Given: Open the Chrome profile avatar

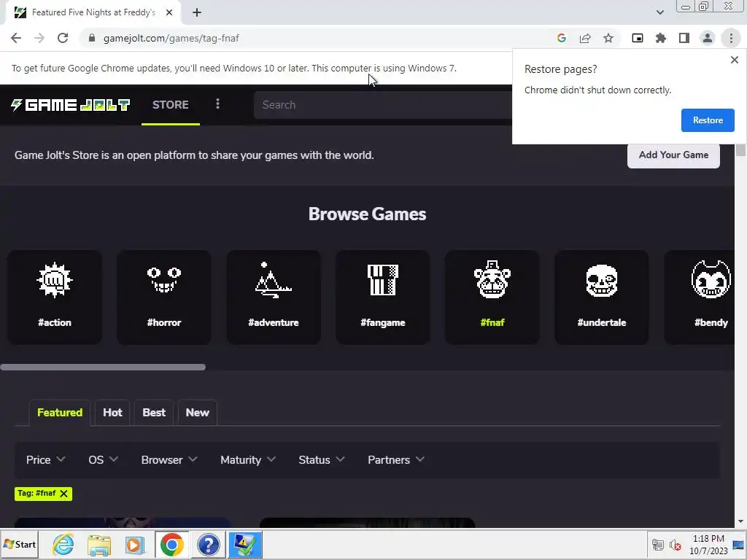Looking at the screenshot, I should point(708,38).
